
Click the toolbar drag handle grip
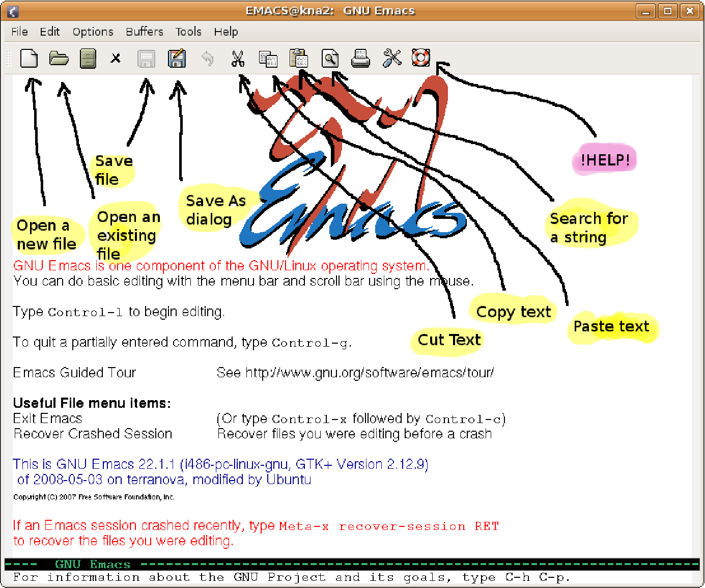click(x=9, y=59)
